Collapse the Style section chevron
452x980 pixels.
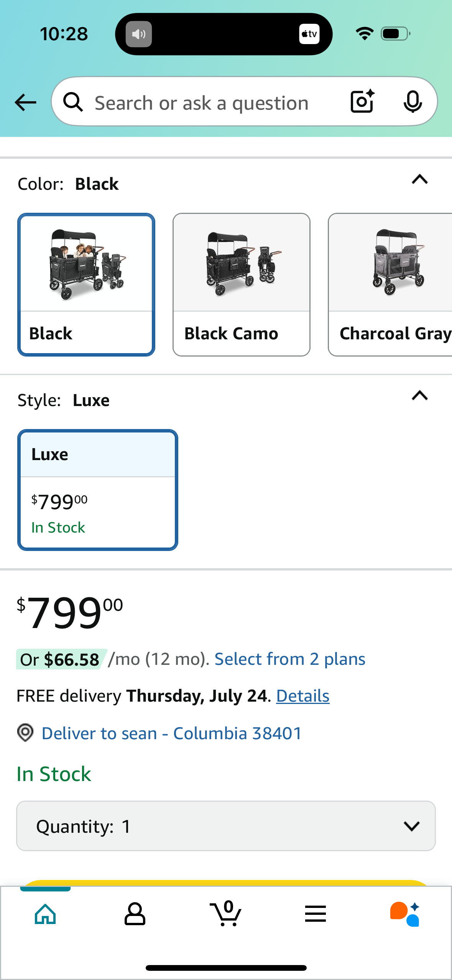click(x=419, y=395)
